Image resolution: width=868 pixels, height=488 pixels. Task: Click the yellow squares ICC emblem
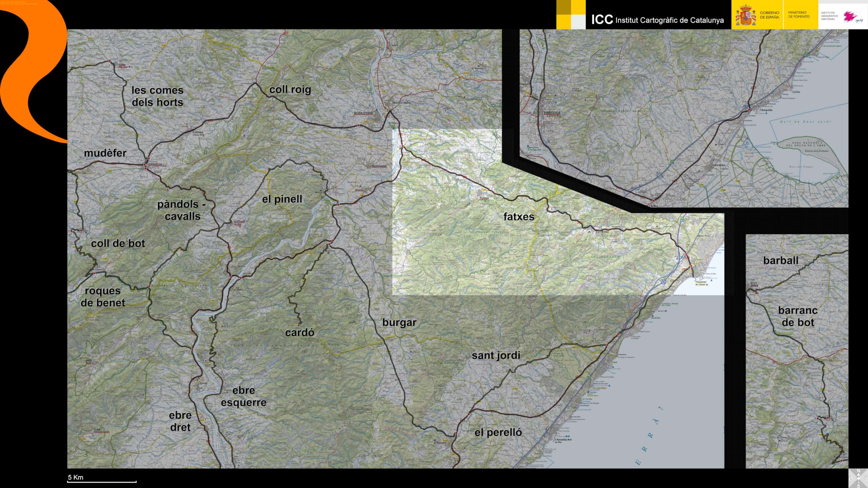[571, 14]
